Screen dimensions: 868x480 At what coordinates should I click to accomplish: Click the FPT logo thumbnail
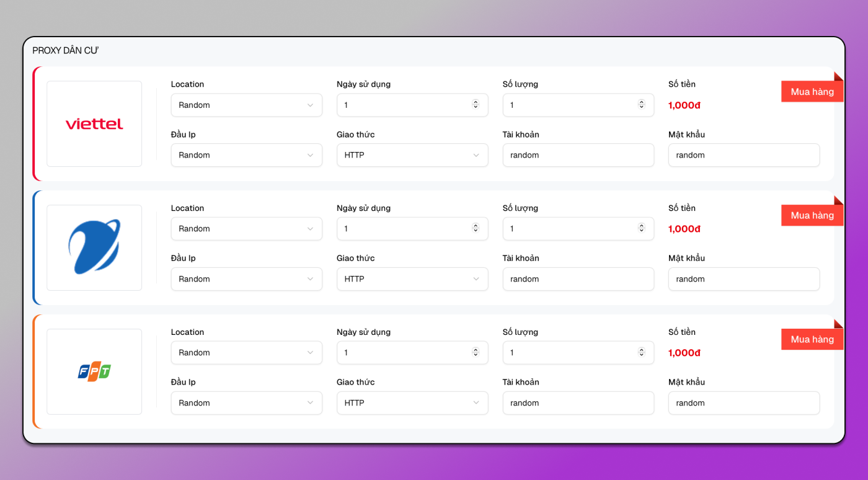click(94, 371)
